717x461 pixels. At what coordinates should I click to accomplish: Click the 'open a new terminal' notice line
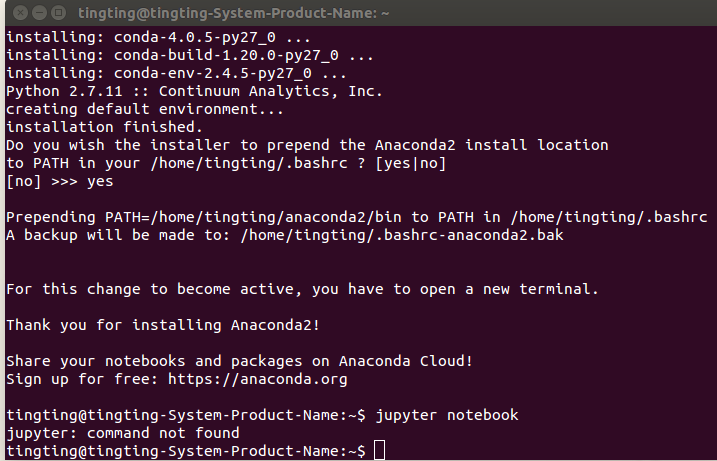coord(302,289)
